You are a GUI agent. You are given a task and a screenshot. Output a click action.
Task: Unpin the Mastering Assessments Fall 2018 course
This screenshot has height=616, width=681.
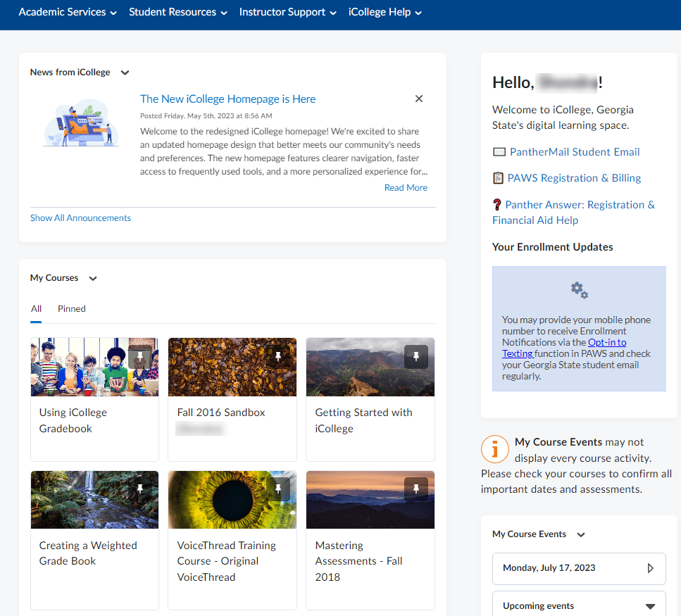pyautogui.click(x=416, y=489)
